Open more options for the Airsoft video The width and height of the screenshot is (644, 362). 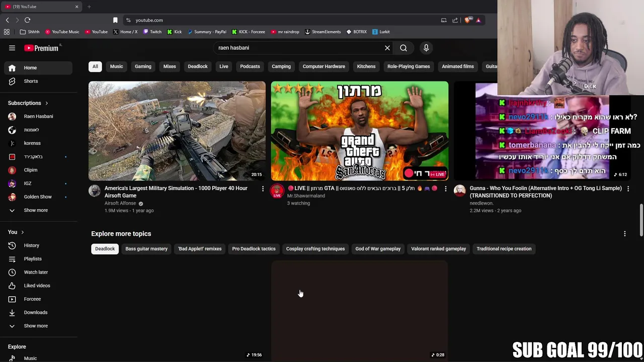coord(263,189)
